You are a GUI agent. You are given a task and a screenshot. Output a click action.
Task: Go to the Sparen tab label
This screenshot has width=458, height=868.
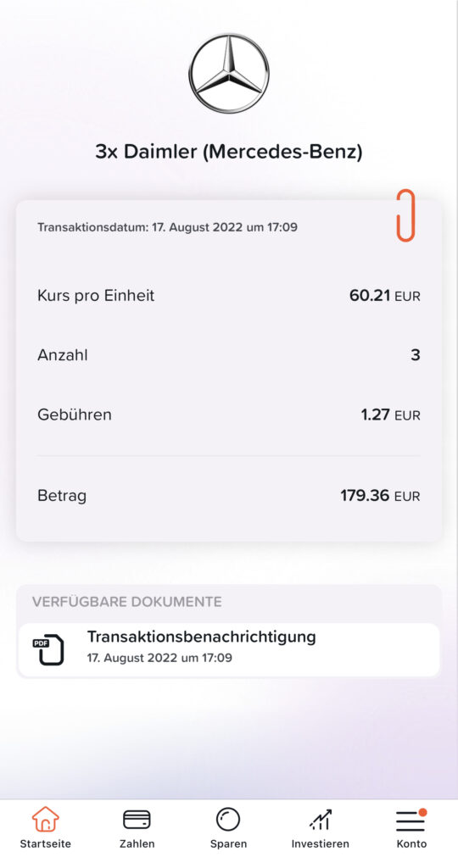point(228,844)
